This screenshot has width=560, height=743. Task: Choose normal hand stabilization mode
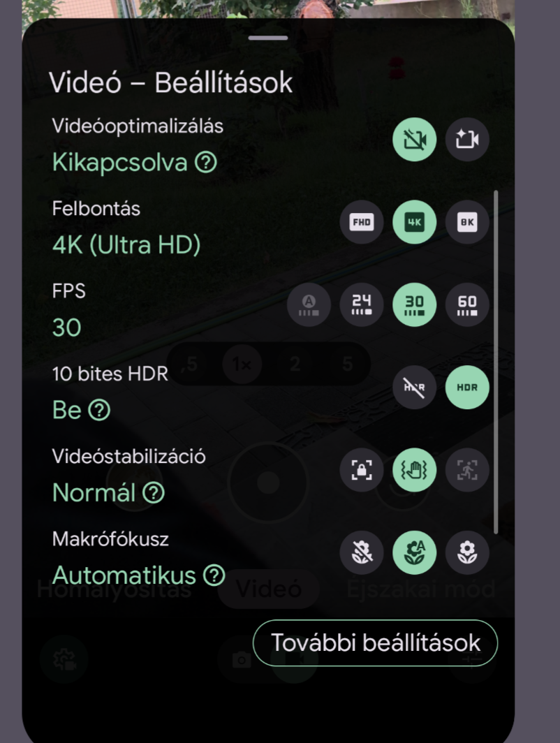pyautogui.click(x=414, y=469)
